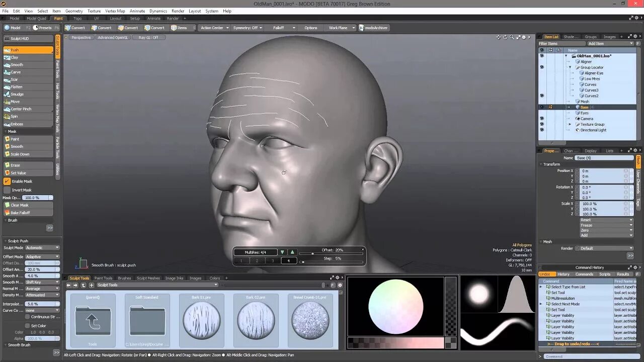Select the Bark 01.pre brush thumbnail
The height and width of the screenshot is (362, 644).
202,321
